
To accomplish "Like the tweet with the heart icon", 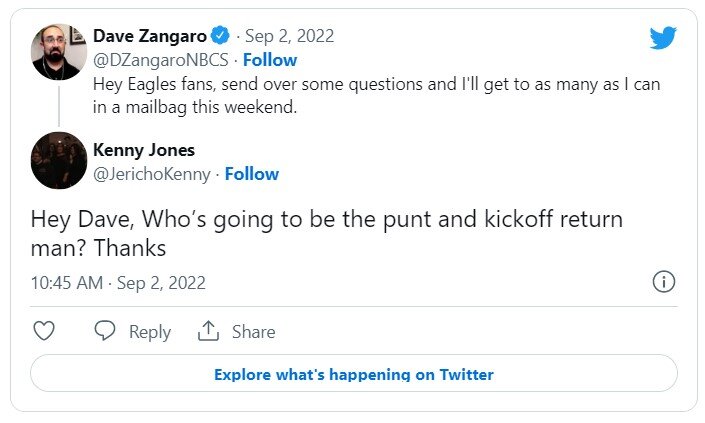I will coord(44,331).
